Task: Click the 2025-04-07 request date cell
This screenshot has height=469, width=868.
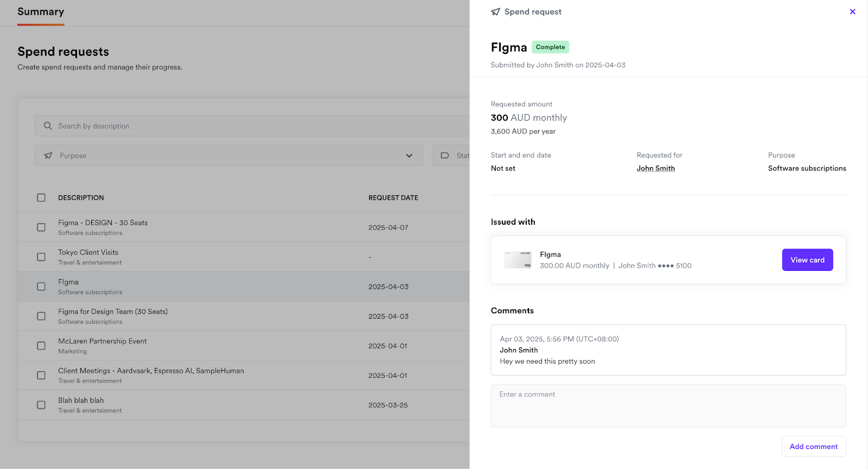Action: pos(388,227)
